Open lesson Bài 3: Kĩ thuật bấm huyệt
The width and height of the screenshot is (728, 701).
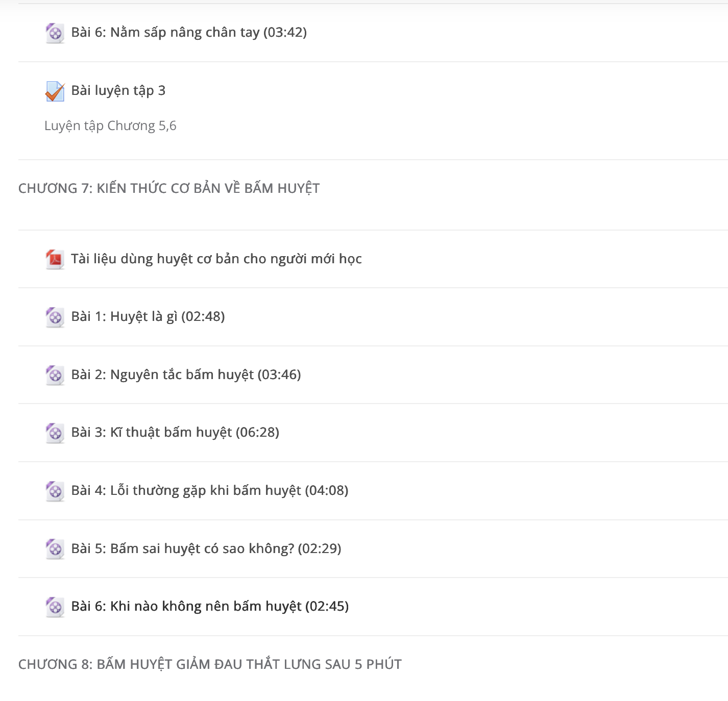175,432
